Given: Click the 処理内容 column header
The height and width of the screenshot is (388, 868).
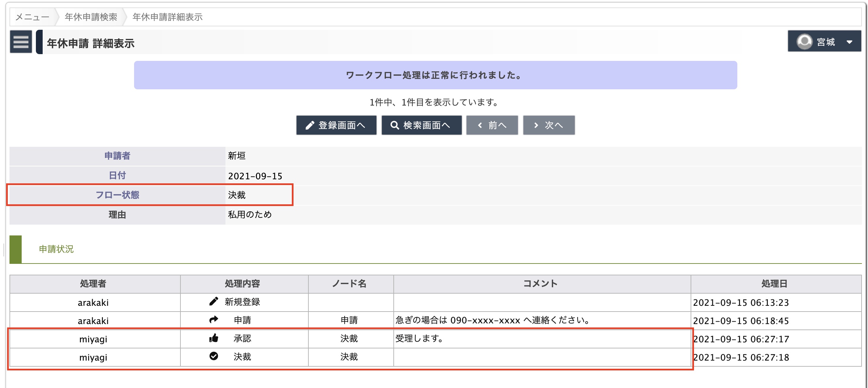Looking at the screenshot, I should (242, 283).
